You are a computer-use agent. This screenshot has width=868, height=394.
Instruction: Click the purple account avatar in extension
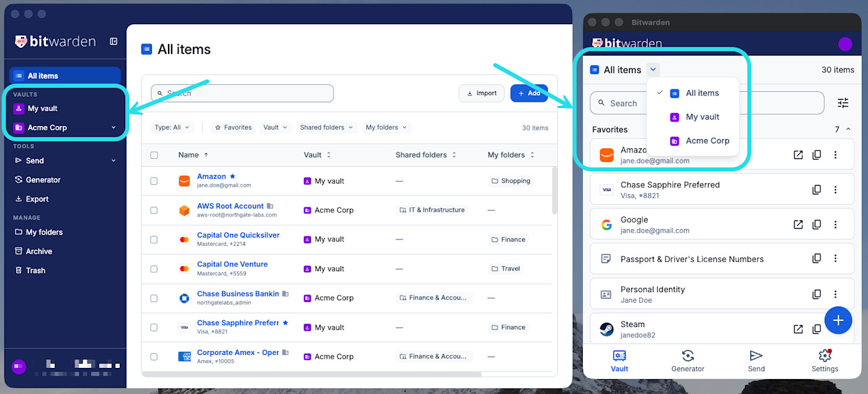pos(845,44)
